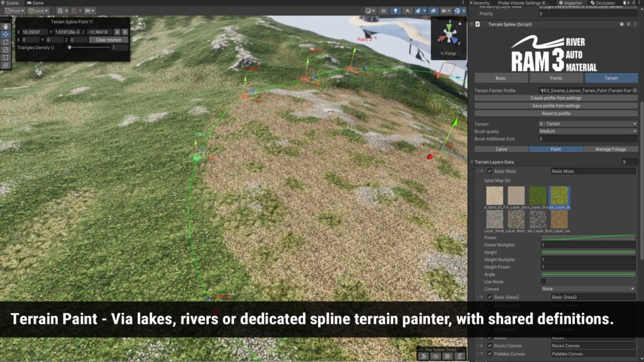Toggle the Rocks Convex layer checkbox

pos(490,345)
